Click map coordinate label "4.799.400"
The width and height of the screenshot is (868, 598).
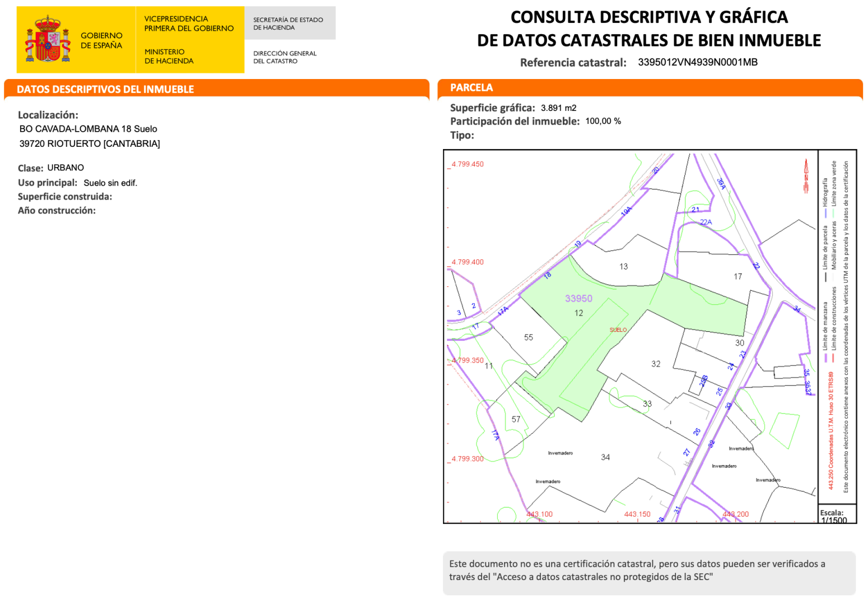pyautogui.click(x=468, y=262)
